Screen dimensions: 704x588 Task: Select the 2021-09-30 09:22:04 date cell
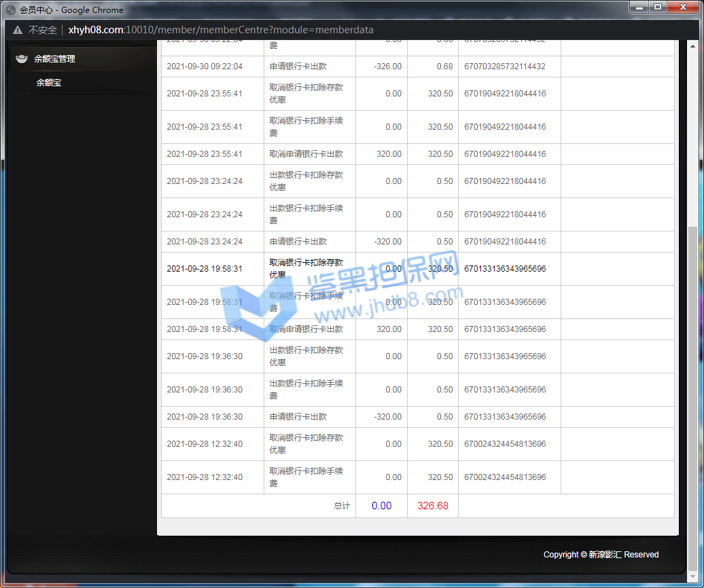205,67
